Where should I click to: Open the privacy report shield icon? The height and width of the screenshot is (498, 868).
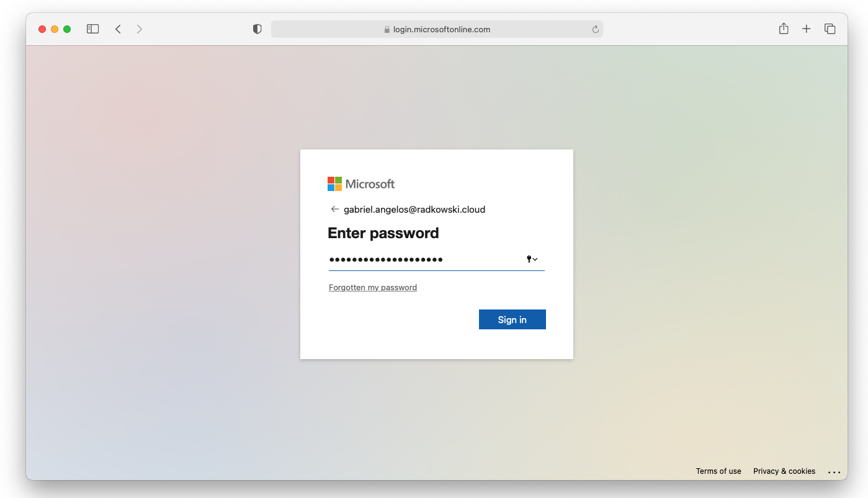coord(257,29)
